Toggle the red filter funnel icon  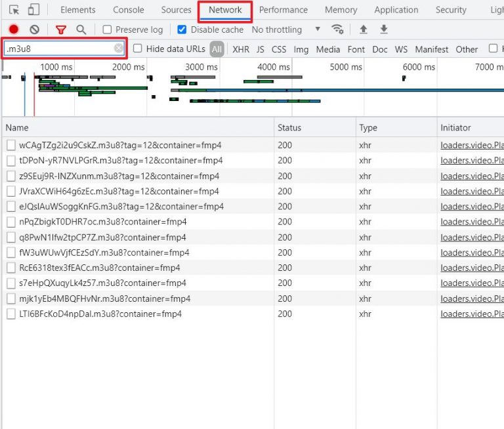click(60, 30)
